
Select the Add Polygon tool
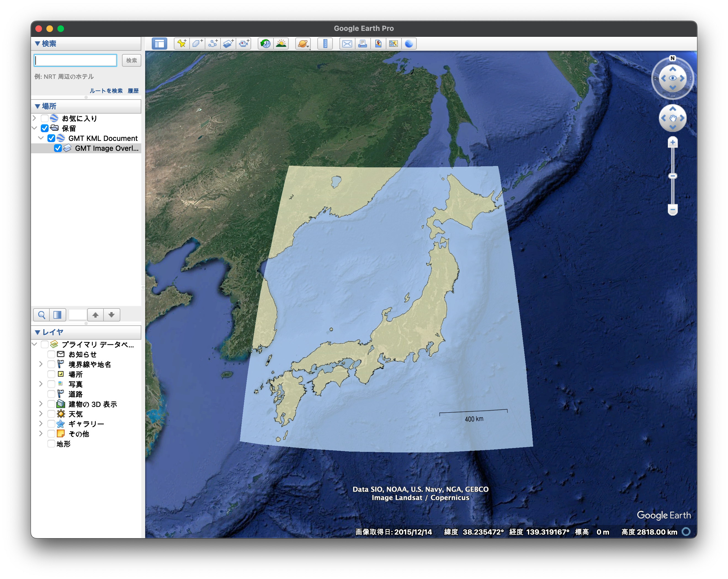pos(197,44)
